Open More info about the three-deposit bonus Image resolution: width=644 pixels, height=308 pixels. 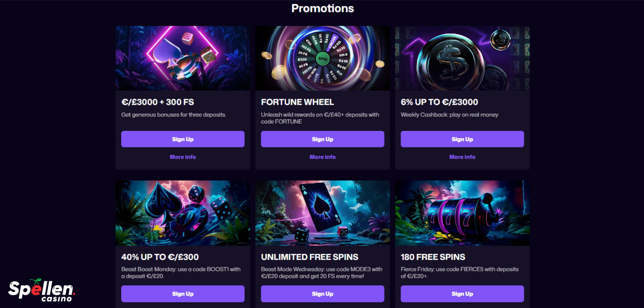[183, 157]
